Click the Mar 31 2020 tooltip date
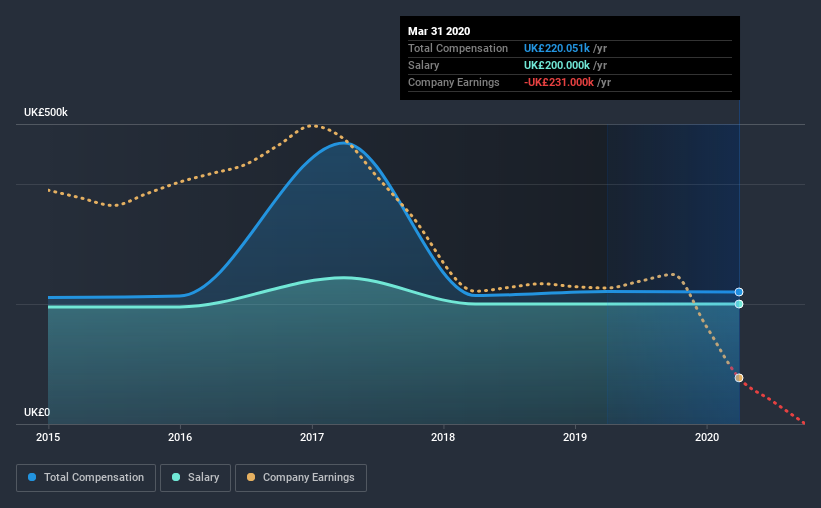The width and height of the screenshot is (821, 508). point(439,31)
